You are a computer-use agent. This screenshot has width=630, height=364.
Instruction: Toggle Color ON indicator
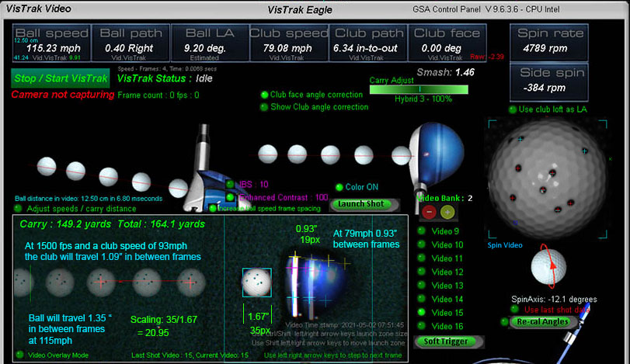coord(339,187)
